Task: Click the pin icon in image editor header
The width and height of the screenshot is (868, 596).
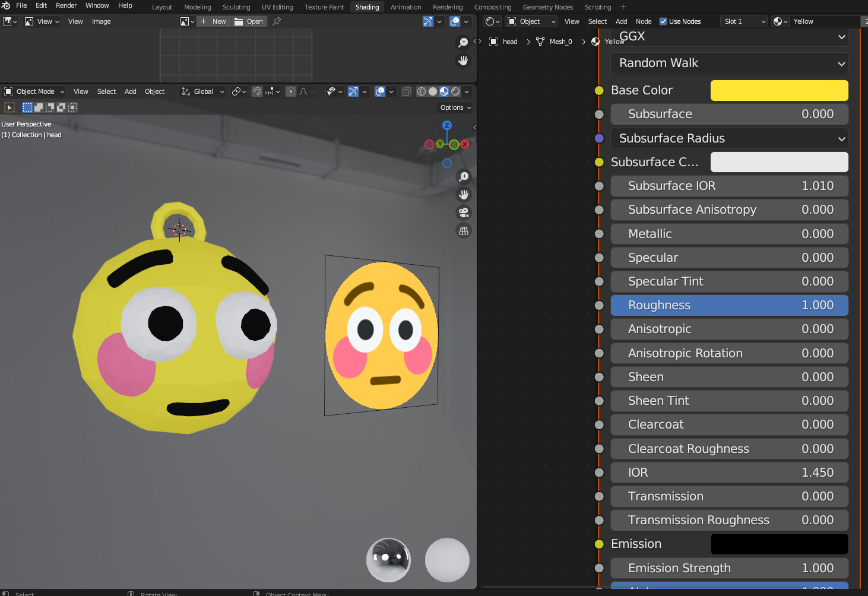Action: point(277,21)
